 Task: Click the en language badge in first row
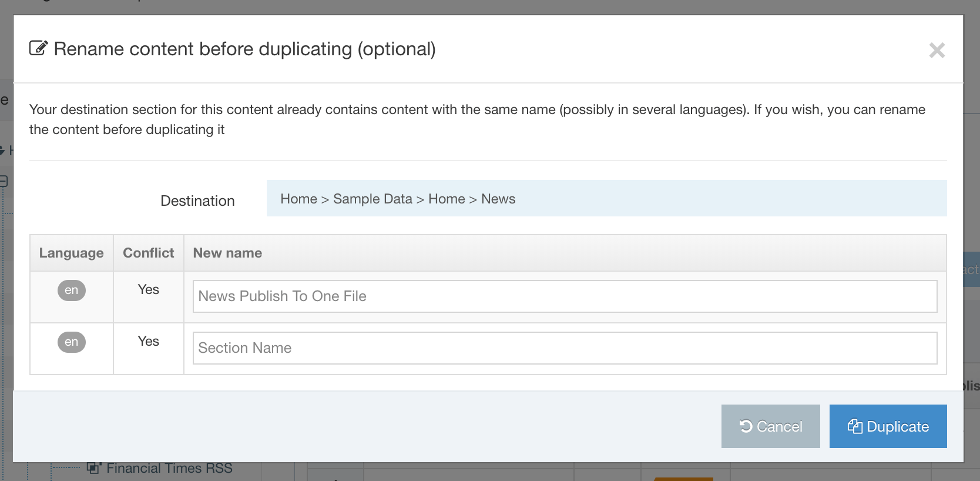tap(72, 290)
